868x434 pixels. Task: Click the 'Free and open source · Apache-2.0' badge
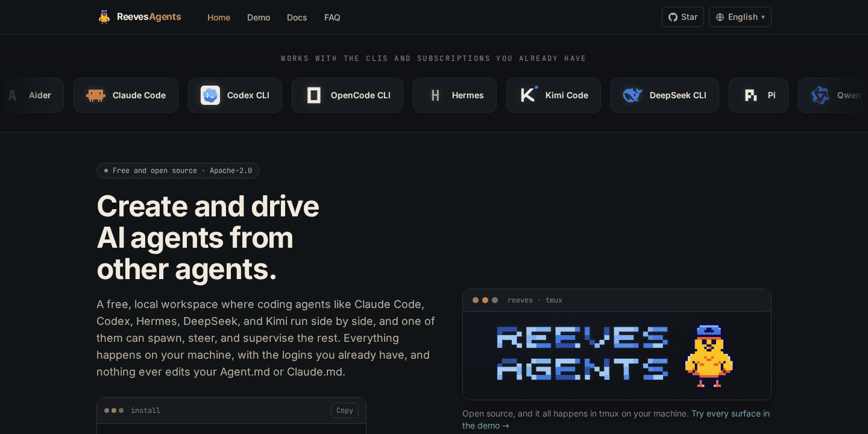[178, 171]
